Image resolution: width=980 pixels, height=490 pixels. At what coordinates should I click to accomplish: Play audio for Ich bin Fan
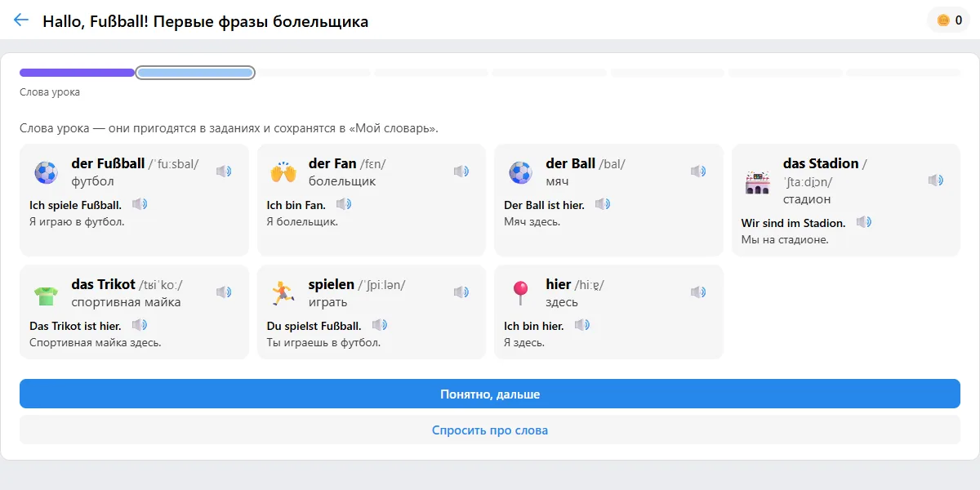344,204
